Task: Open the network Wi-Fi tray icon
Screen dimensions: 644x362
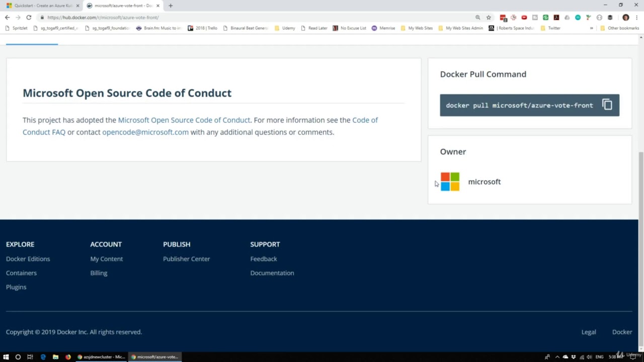Action: (581, 357)
